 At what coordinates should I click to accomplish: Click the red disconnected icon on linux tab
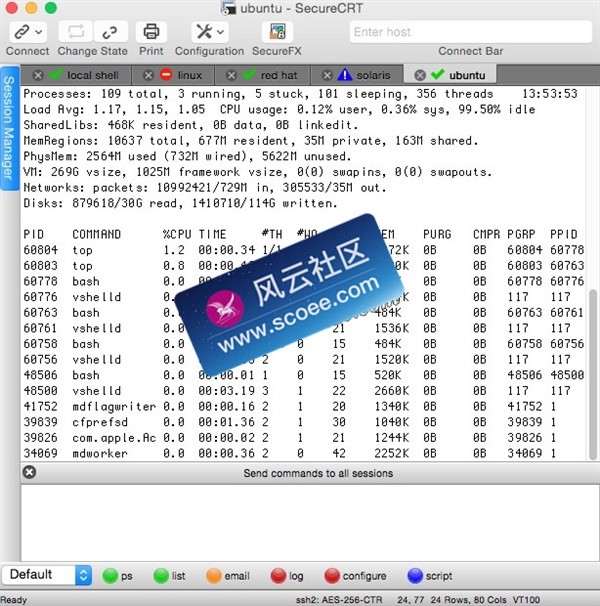point(166,74)
